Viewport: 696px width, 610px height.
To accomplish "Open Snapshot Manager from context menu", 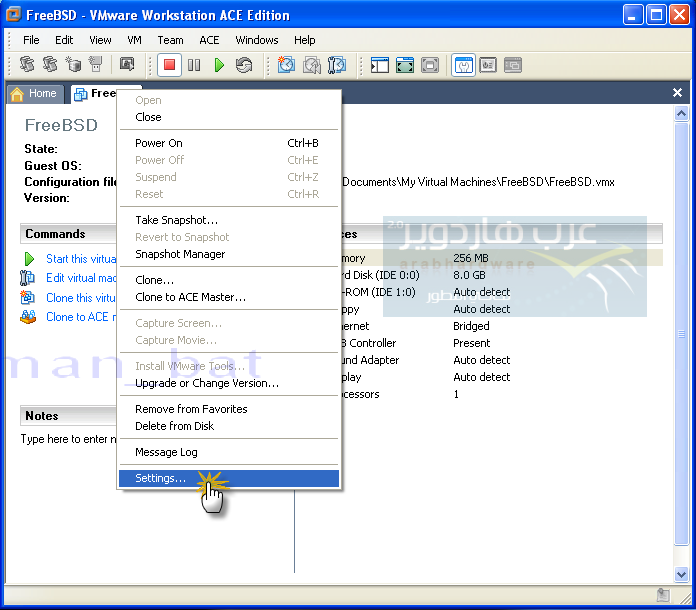I will pyautogui.click(x=229, y=254).
